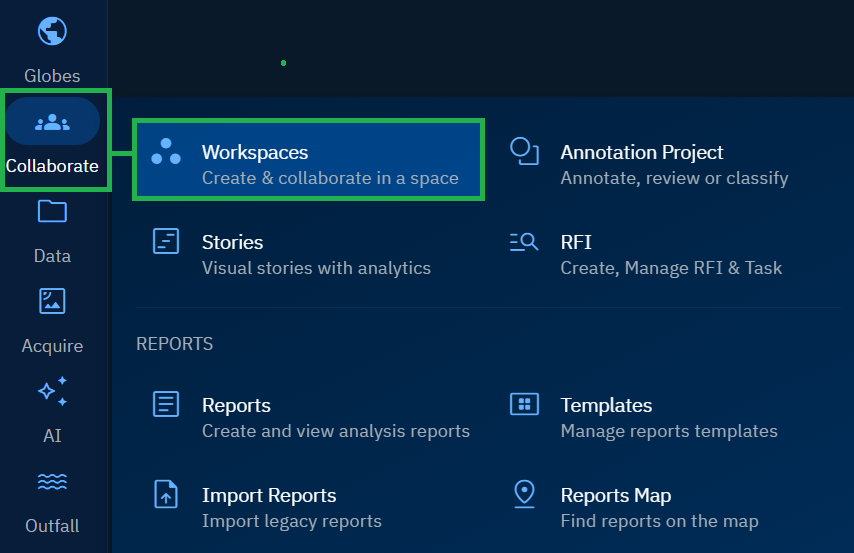The height and width of the screenshot is (553, 854).
Task: Click the Workspaces three-dots icon
Action: pos(166,151)
